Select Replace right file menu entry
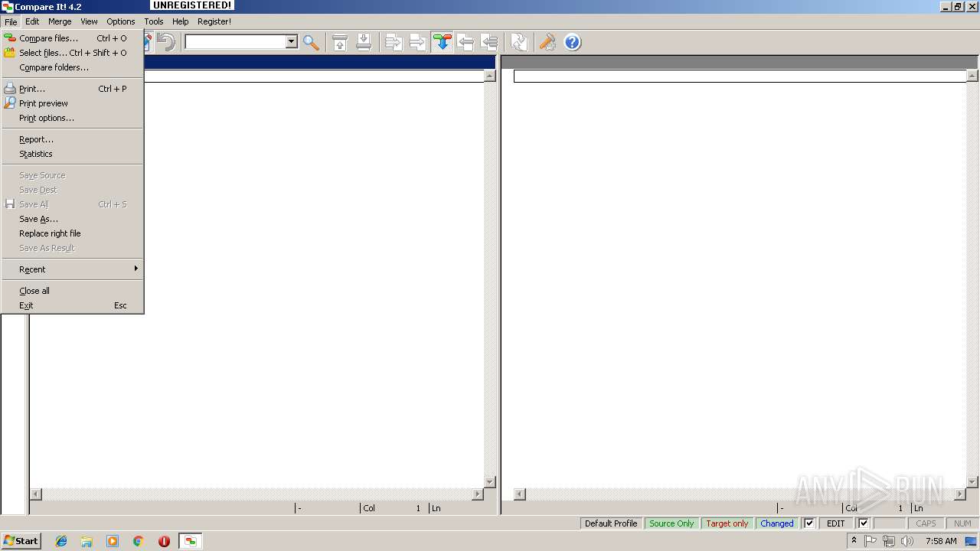 click(72, 233)
